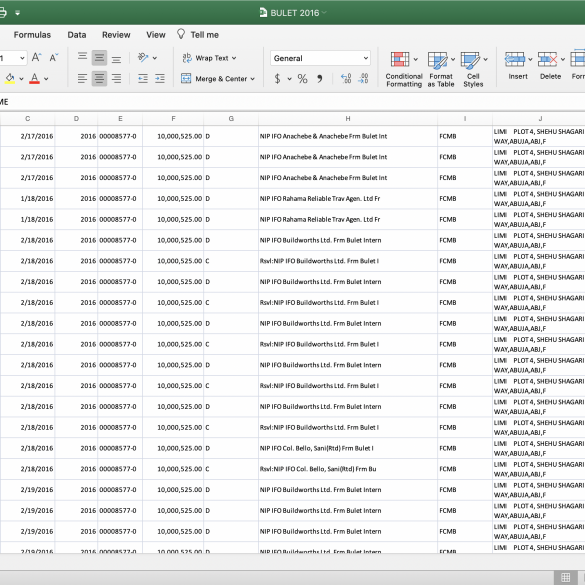Image resolution: width=585 pixels, height=585 pixels.
Task: Click the Print icon in title bar
Action: pos(2,13)
